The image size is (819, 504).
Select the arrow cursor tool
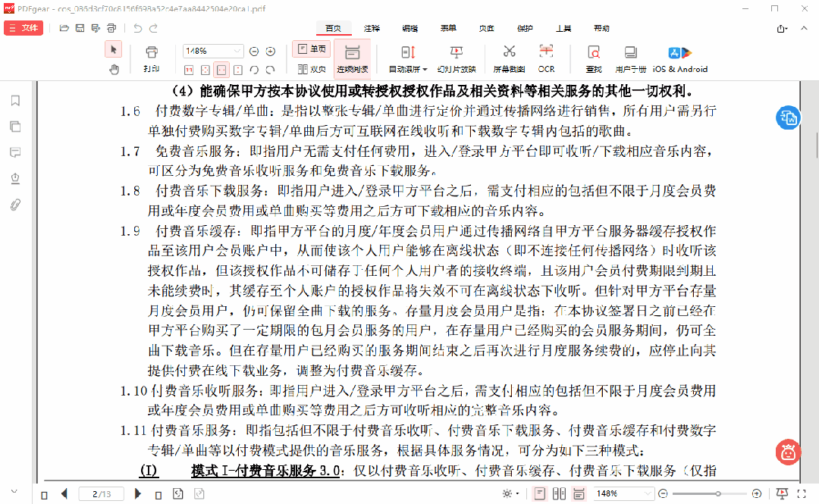point(113,49)
